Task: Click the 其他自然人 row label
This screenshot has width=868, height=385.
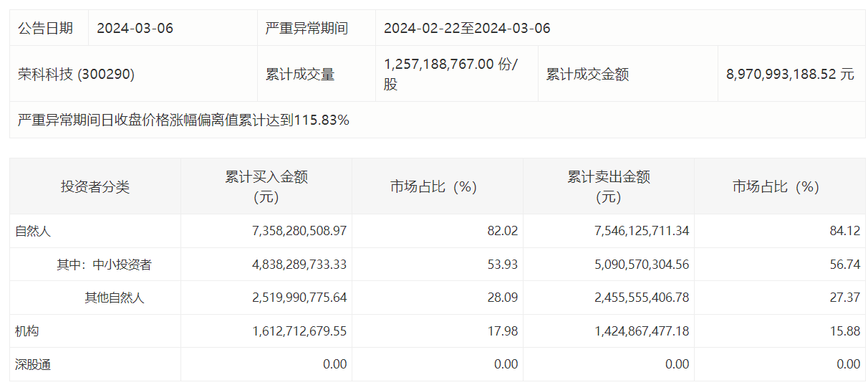Action: [x=115, y=298]
